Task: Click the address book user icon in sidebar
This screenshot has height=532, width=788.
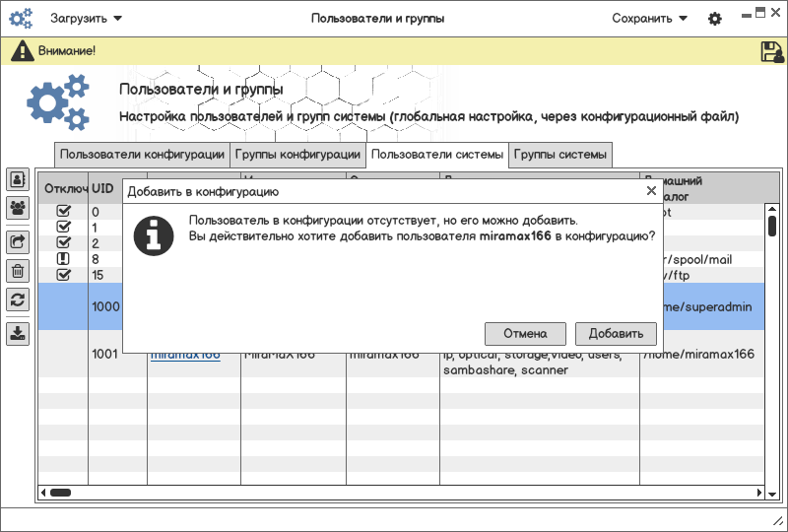Action: (18, 179)
